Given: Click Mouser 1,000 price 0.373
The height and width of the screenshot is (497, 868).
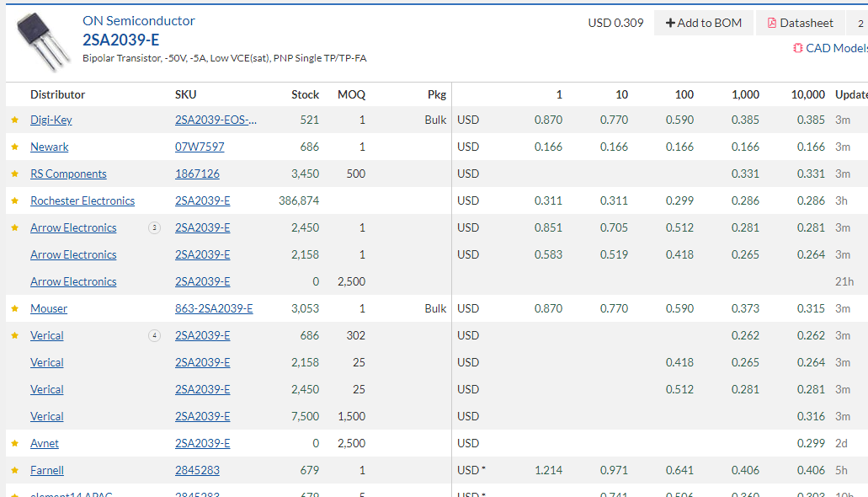Looking at the screenshot, I should [x=745, y=308].
